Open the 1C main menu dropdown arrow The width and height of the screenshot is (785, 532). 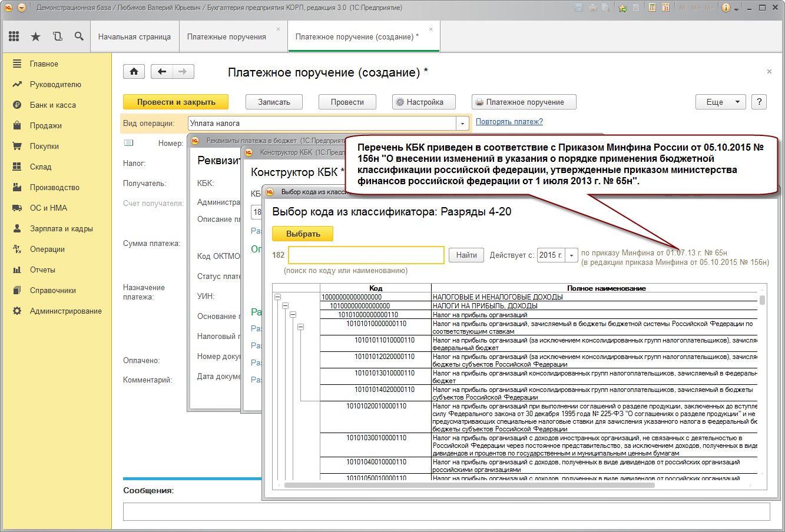tap(22, 8)
